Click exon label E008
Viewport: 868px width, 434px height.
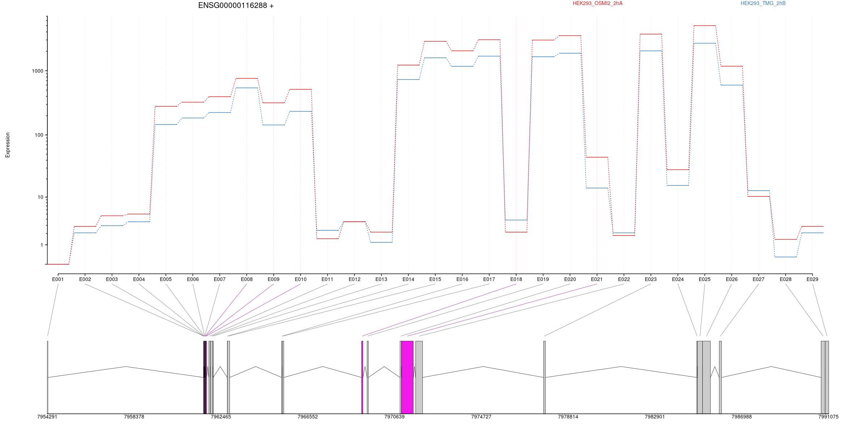[247, 279]
